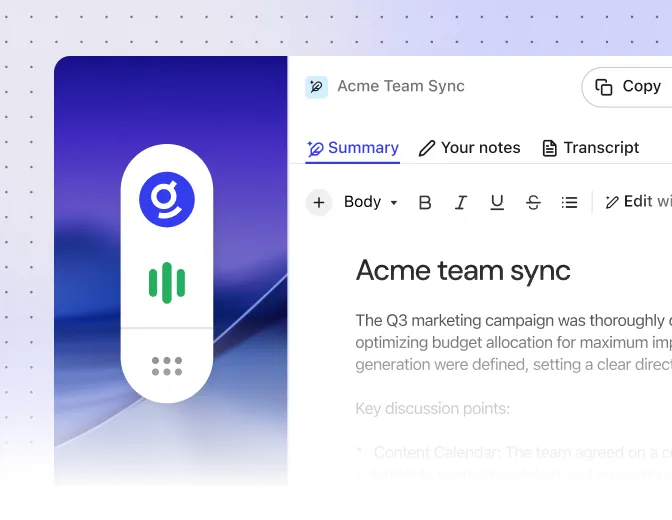Click the Q3 marketing campaign paragraph
This screenshot has width=672, height=520.
[x=513, y=343]
